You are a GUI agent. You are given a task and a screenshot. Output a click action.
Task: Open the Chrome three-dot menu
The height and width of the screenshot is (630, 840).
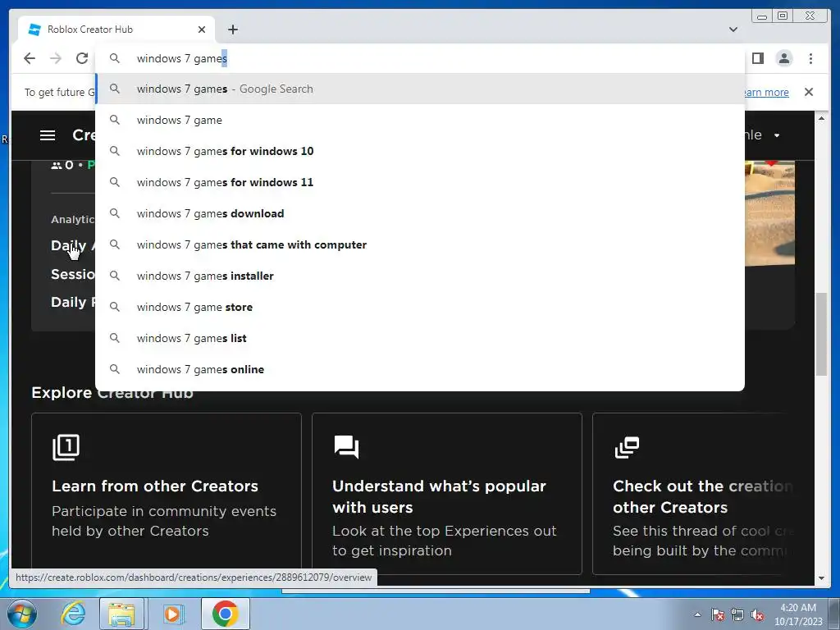pyautogui.click(x=810, y=58)
